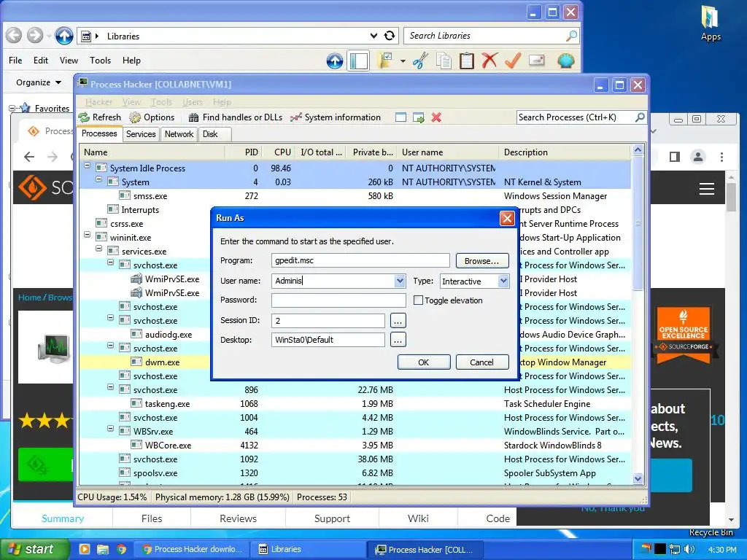
Task: Click the process list scroll-down arrow
Action: click(638, 478)
